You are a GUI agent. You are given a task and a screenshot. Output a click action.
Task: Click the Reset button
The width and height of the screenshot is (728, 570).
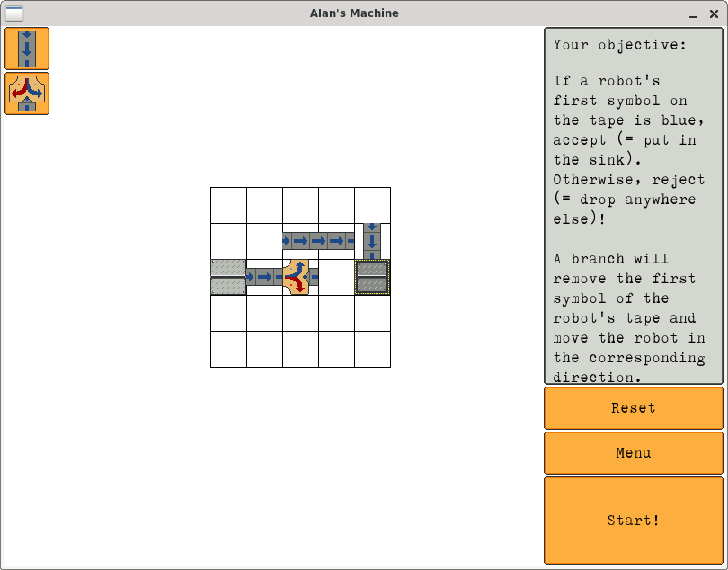pyautogui.click(x=634, y=408)
